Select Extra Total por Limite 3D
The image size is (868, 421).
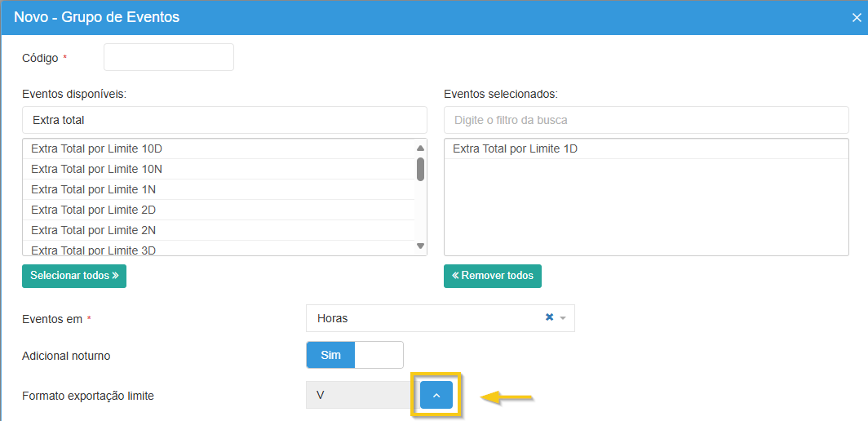[93, 250]
